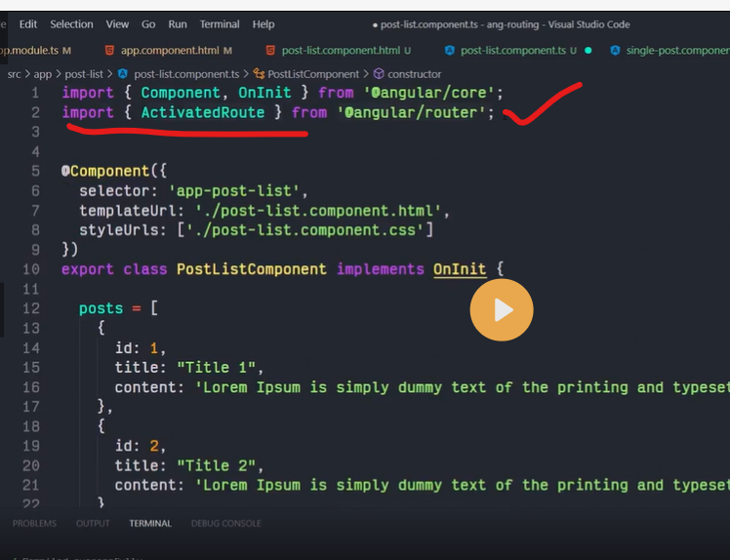Click the Angular icon on single-post.component tab
The width and height of the screenshot is (730, 560).
[x=615, y=50]
